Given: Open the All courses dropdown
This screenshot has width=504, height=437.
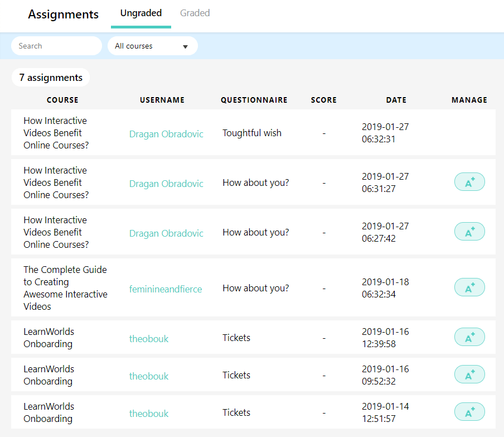Looking at the screenshot, I should 152,46.
